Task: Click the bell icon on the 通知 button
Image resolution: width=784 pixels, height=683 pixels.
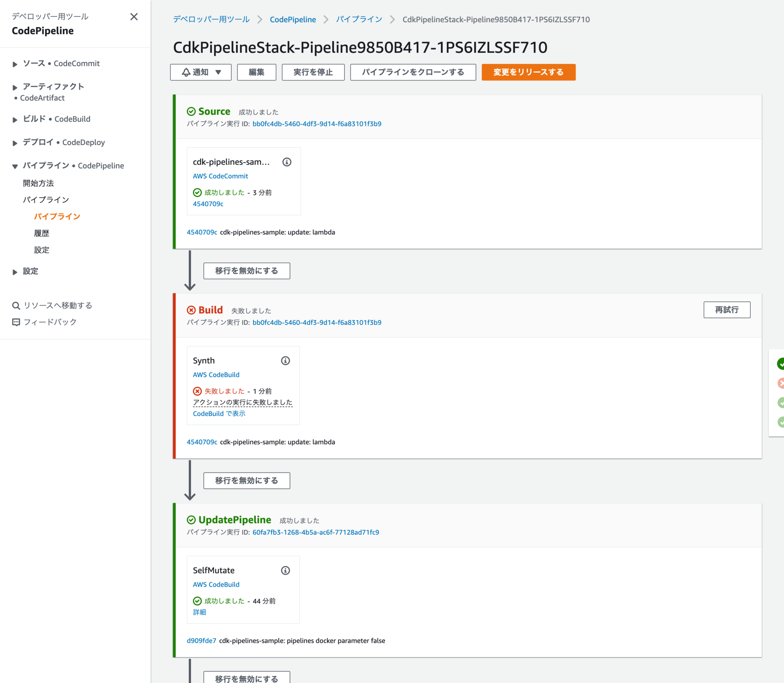Action: tap(186, 72)
